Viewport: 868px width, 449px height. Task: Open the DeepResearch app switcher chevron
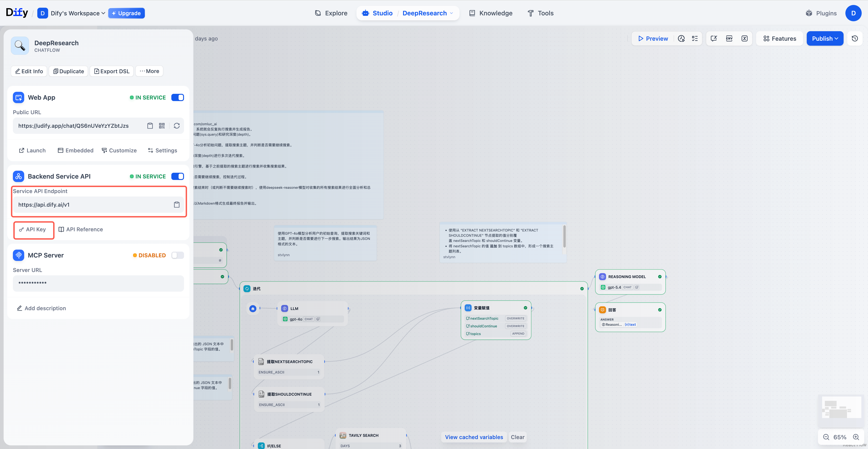click(x=452, y=13)
